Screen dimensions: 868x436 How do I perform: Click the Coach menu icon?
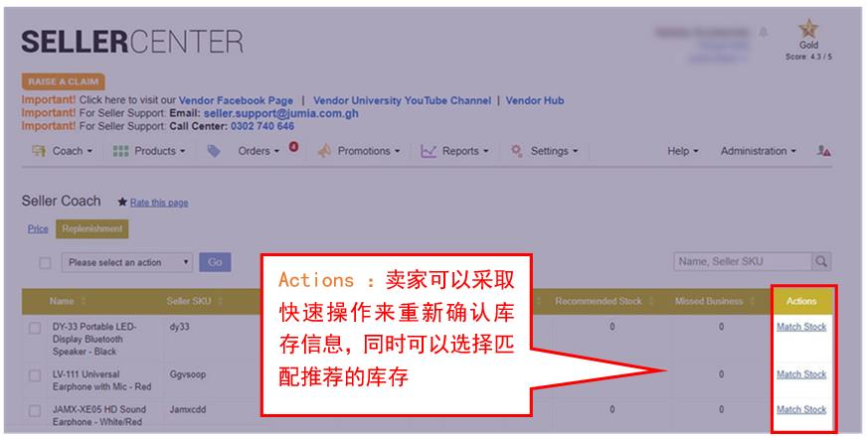click(x=38, y=151)
